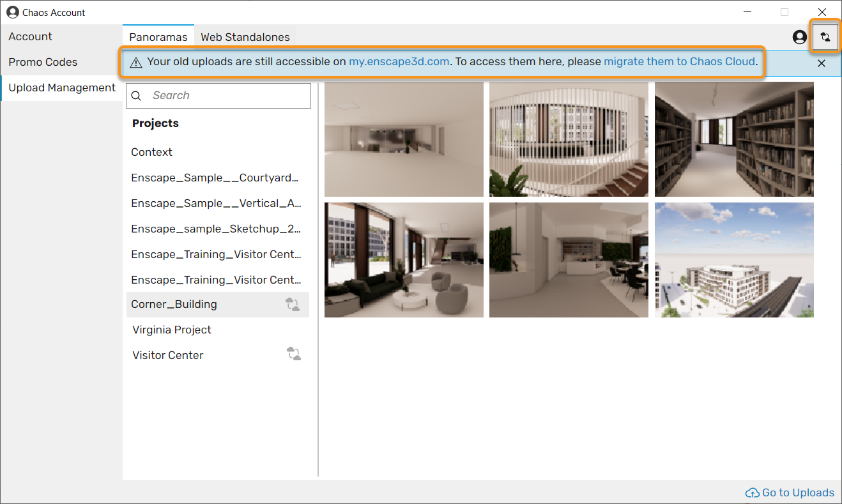Open the empty white room panorama thumbnail
The height and width of the screenshot is (504, 842).
(404, 139)
